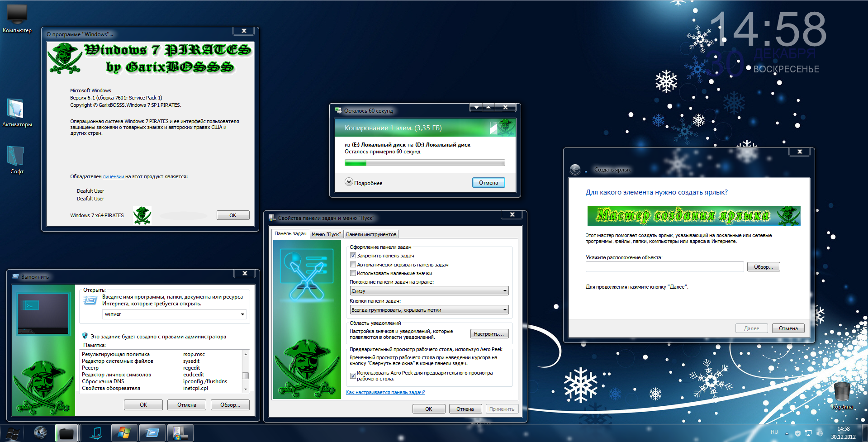Open the Активаторы desktop folder
Image resolution: width=868 pixels, height=442 pixels.
click(17, 113)
